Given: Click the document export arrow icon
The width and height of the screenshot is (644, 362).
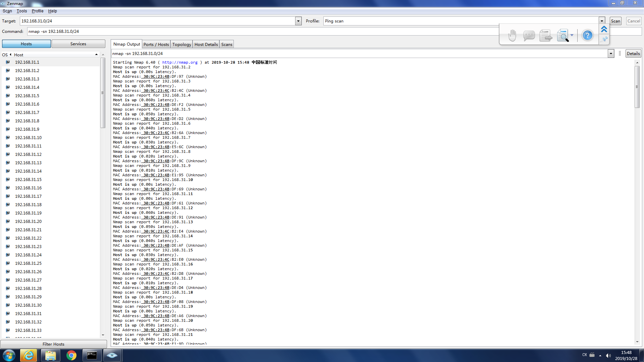Looking at the screenshot, I should (546, 35).
